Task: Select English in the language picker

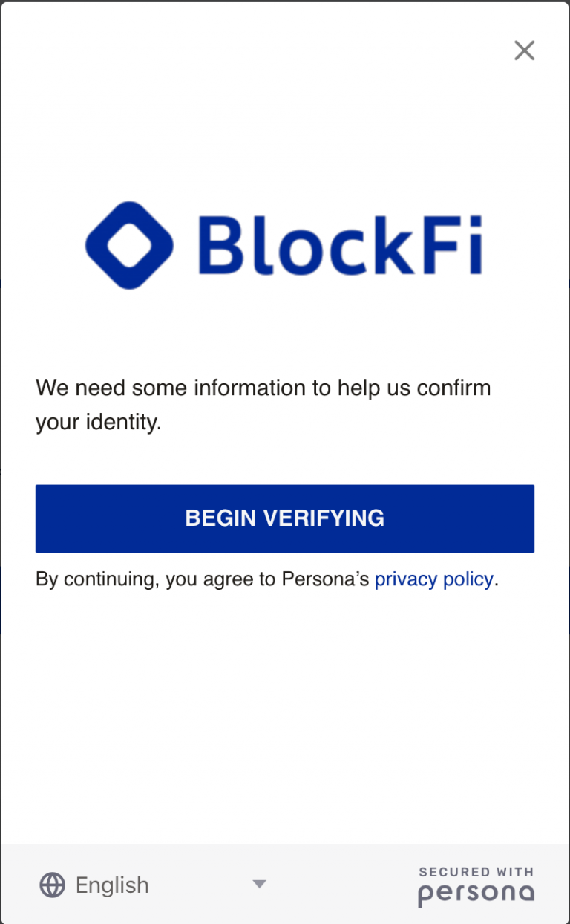Action: (x=111, y=884)
